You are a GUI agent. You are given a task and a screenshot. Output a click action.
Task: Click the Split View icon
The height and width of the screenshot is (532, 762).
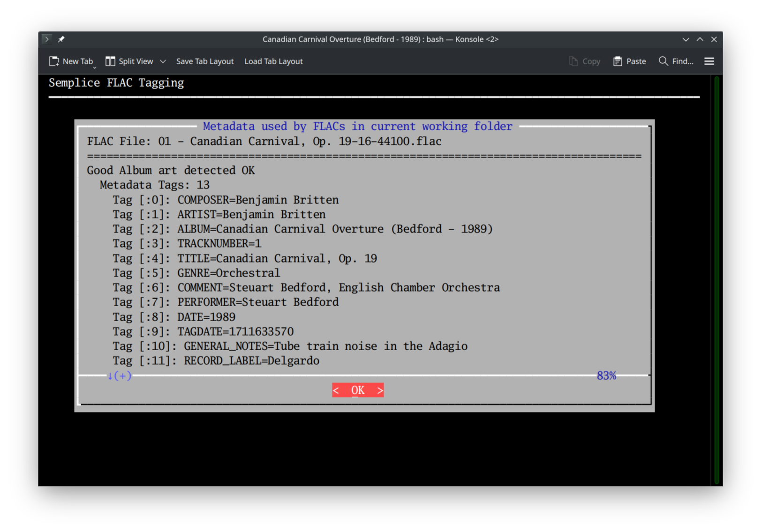coord(111,61)
